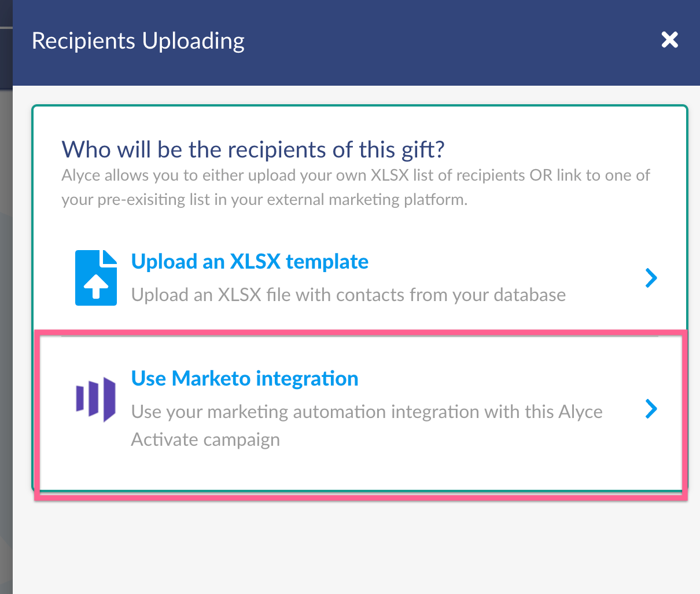Click the purple Marketo logo icon
Screen dimensions: 700x594
coord(96,398)
